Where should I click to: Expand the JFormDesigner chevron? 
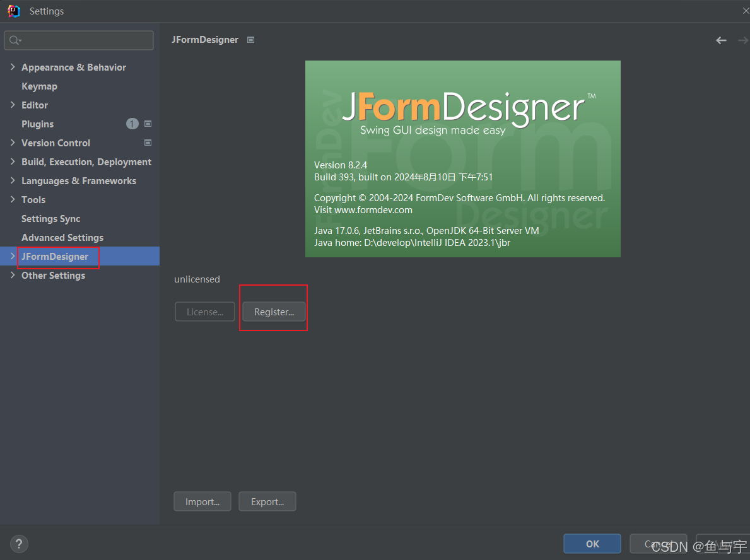(13, 256)
